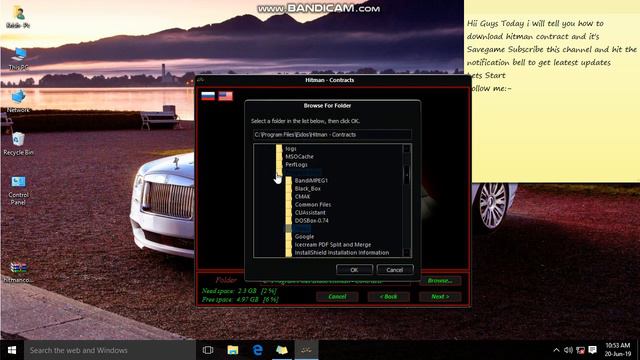Viewport: 640px width, 360px height.
Task: Open Network desktop icon
Action: [18, 101]
